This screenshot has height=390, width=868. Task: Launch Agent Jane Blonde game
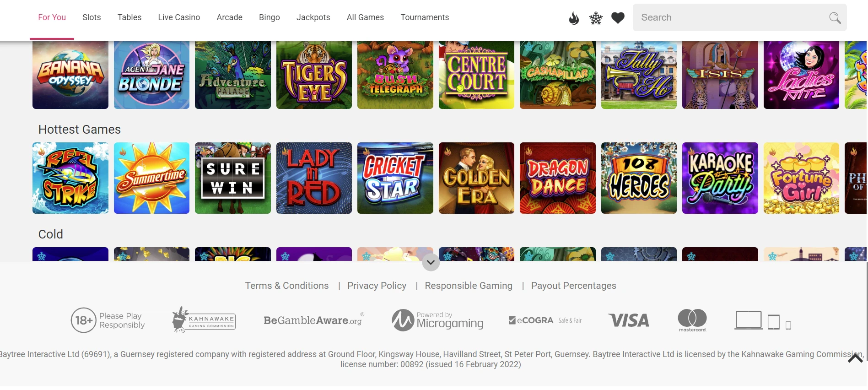tap(151, 75)
